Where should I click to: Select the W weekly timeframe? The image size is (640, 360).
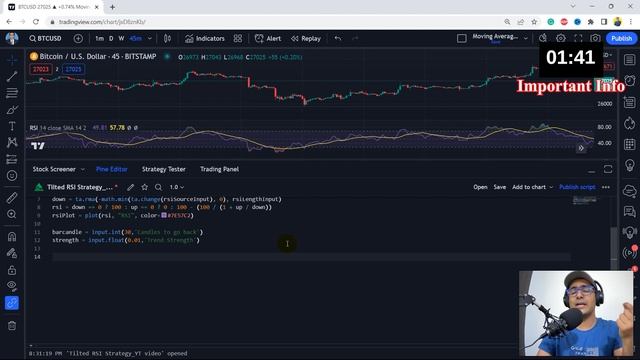(x=121, y=38)
